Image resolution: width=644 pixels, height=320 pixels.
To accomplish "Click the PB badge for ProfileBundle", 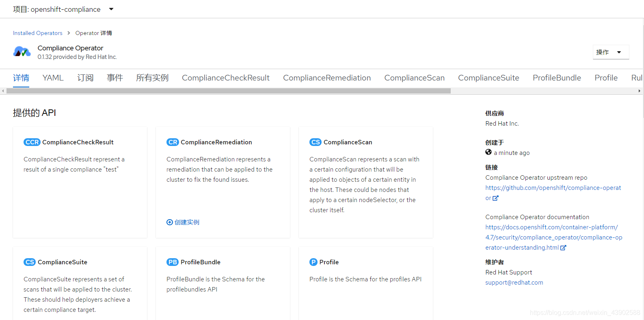I will tap(173, 262).
